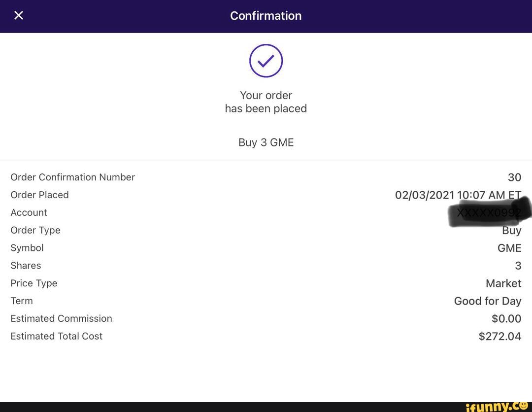The image size is (532, 412).
Task: Click the Price Type label text
Action: click(x=33, y=283)
